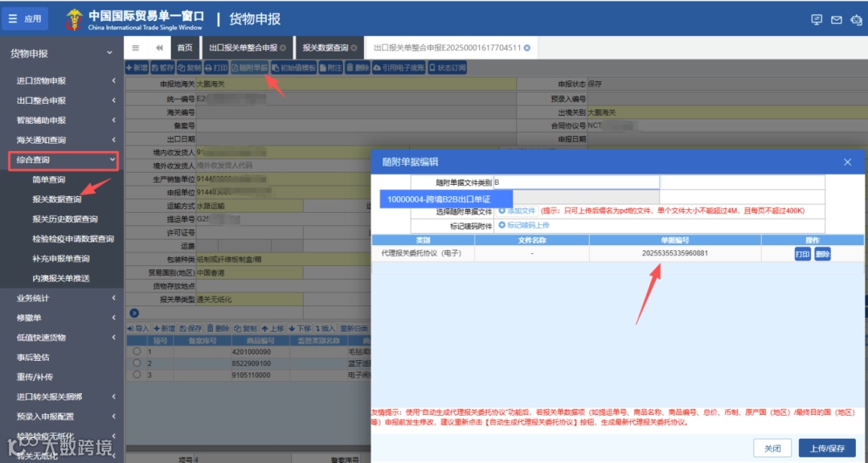This screenshot has height=463, width=868.
Task: Expand 业务统计 in the sidebar
Action: point(61,298)
